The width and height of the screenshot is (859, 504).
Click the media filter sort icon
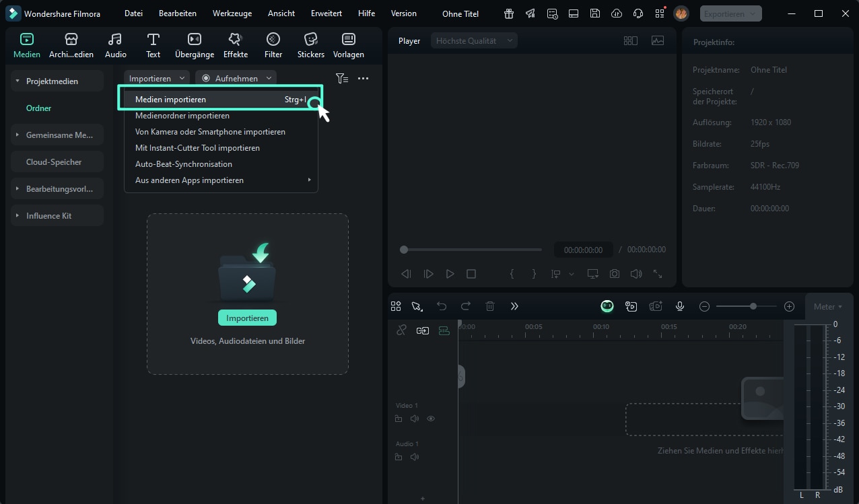point(342,79)
